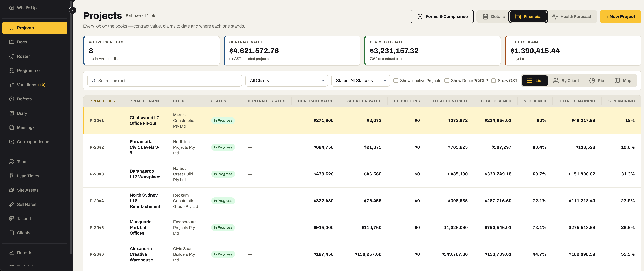Go to the Programme section
644x271 pixels.
tap(34, 71)
